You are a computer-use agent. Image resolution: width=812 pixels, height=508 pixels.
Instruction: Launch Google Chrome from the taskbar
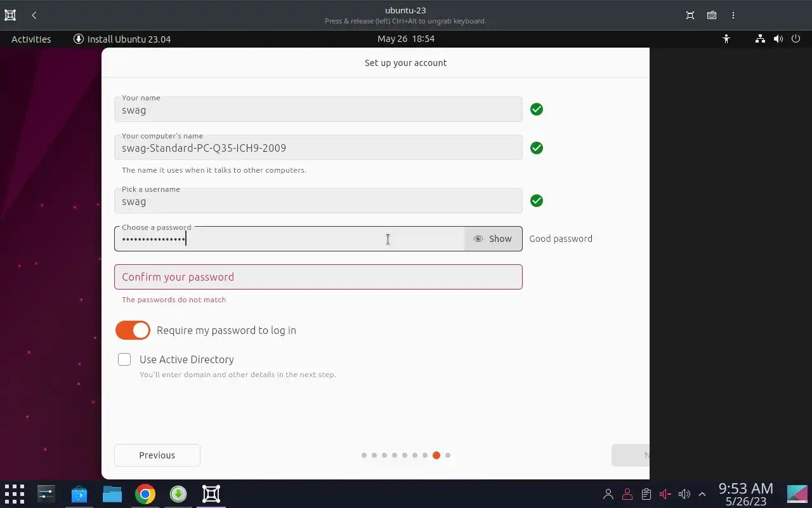pos(145,494)
